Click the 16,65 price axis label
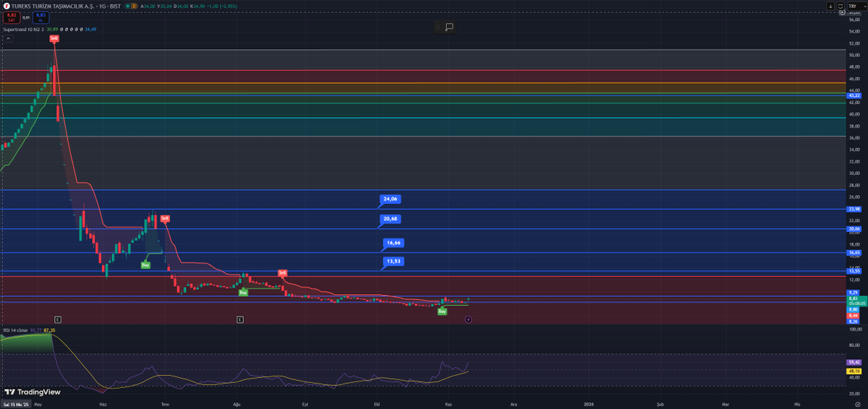 [854, 252]
